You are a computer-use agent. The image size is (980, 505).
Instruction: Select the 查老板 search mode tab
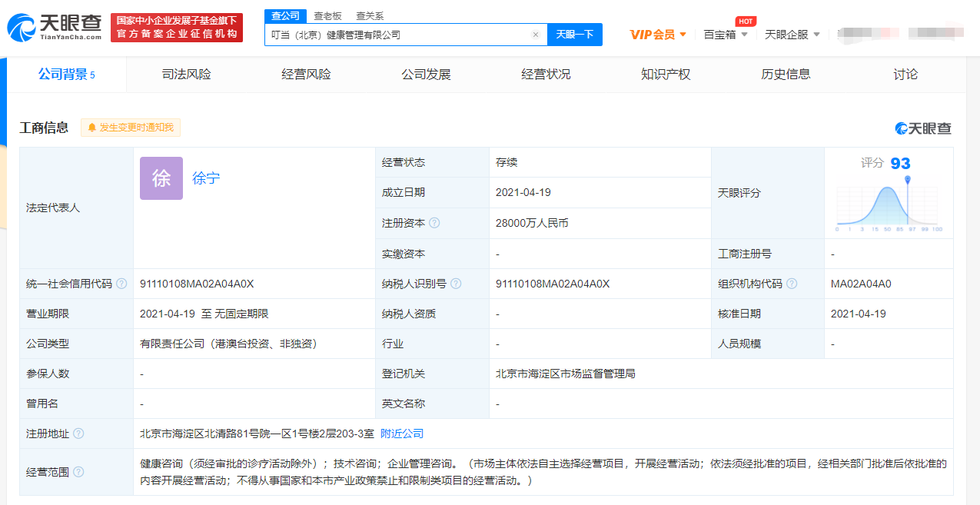(x=327, y=15)
